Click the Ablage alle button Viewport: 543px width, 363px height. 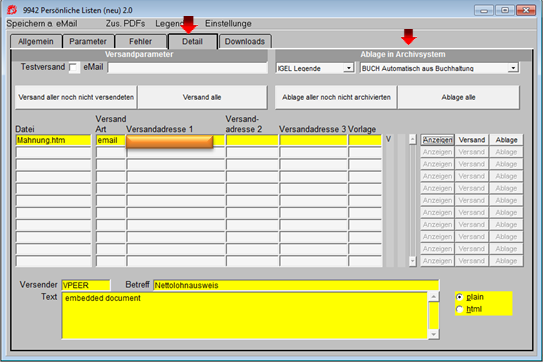coord(459,97)
